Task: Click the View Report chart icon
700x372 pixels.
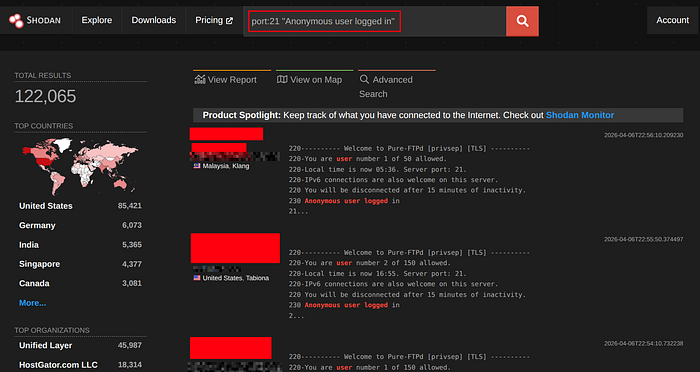Action: click(x=200, y=79)
